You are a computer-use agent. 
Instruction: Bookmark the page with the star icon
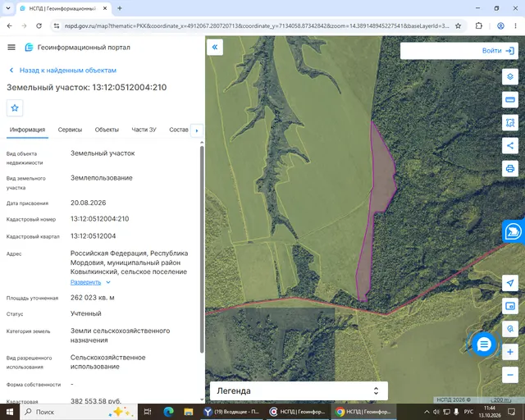pyautogui.click(x=458, y=25)
